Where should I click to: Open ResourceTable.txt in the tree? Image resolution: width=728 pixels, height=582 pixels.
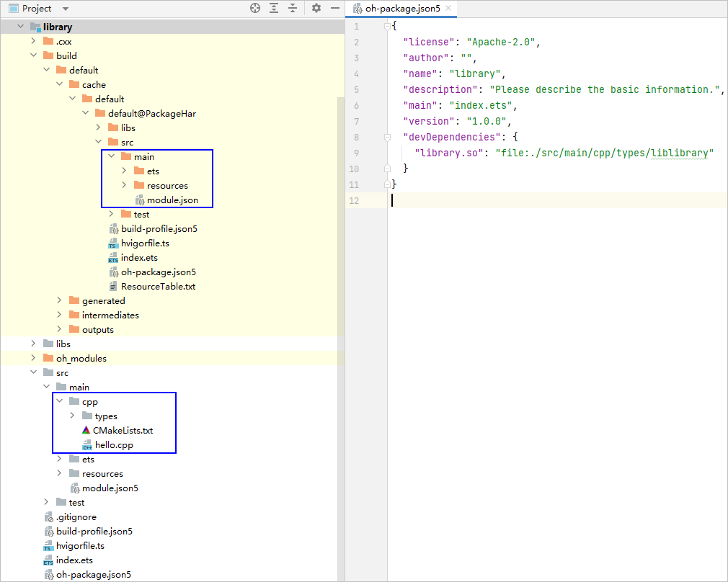[x=158, y=286]
